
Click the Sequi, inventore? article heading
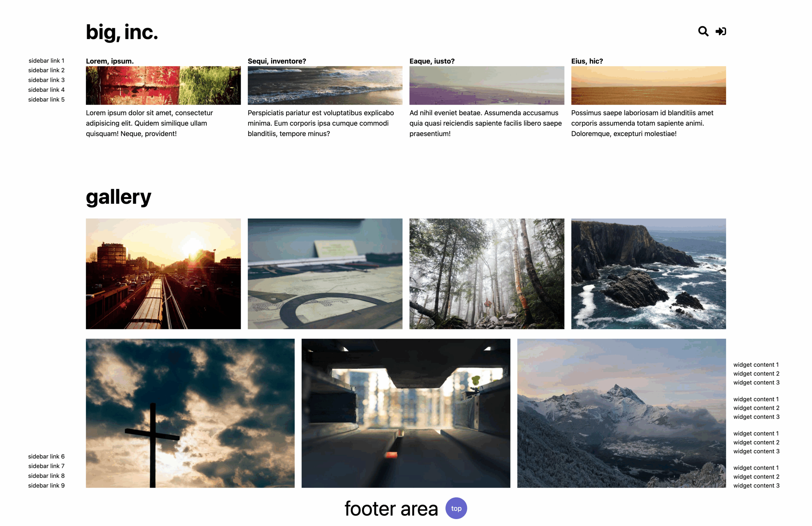point(277,61)
